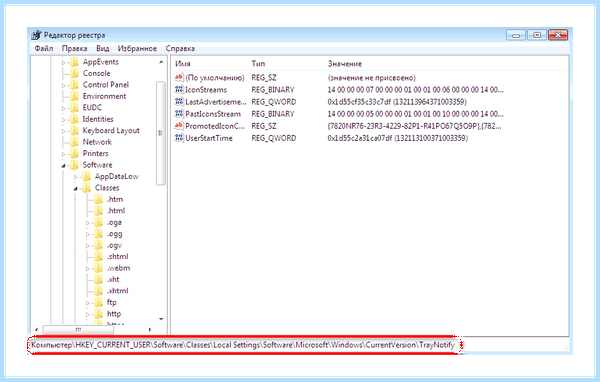Click the Software folder icon
Image resolution: width=600 pixels, height=382 pixels.
[x=75, y=165]
